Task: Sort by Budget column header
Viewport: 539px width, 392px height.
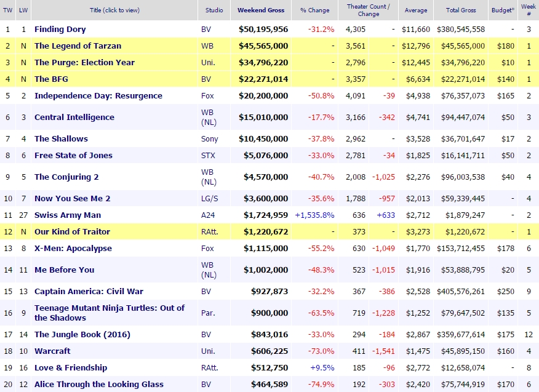Action: pyautogui.click(x=503, y=10)
